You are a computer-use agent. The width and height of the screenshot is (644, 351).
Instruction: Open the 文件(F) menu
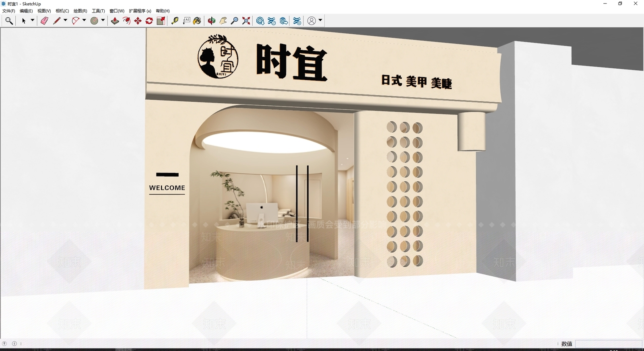(9, 11)
